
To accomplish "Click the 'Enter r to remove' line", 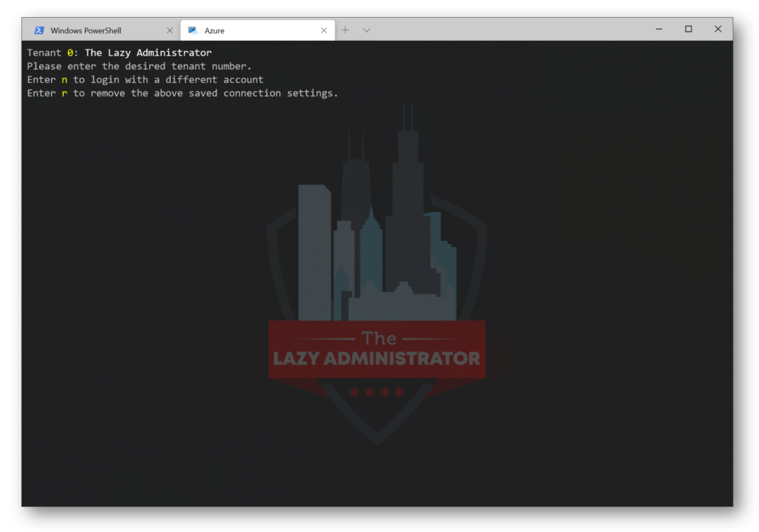I will (182, 93).
